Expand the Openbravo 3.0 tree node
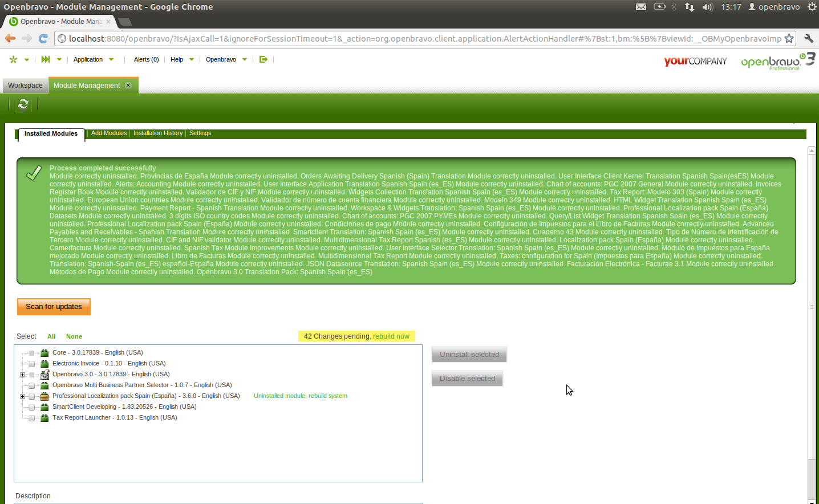Image resolution: width=819 pixels, height=504 pixels. pyautogui.click(x=22, y=375)
